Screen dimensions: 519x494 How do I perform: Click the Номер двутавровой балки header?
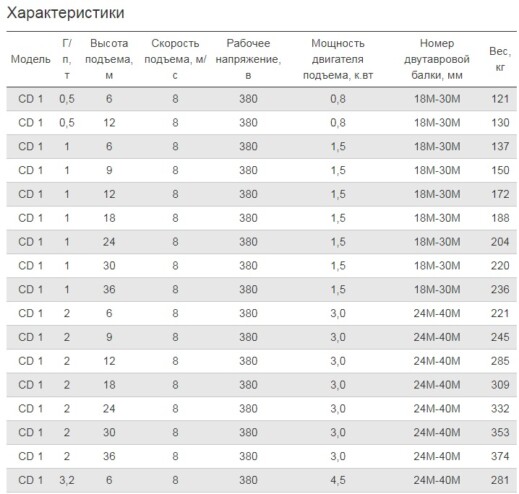click(x=437, y=59)
